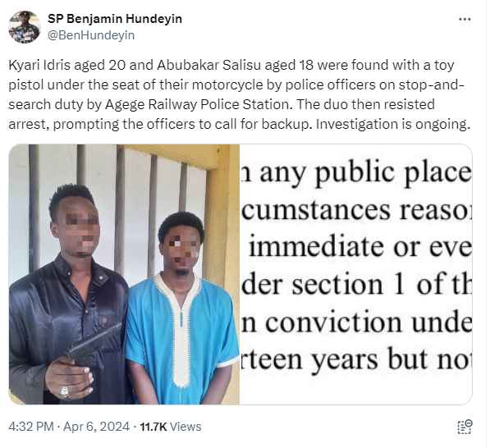490x448 pixels.
Task: Click the bottom-right icon below the images
Action: tap(465, 427)
